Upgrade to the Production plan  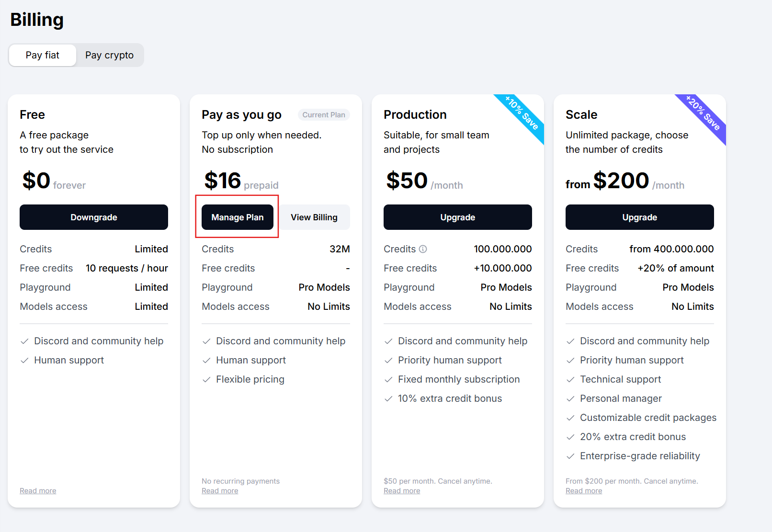pyautogui.click(x=457, y=217)
